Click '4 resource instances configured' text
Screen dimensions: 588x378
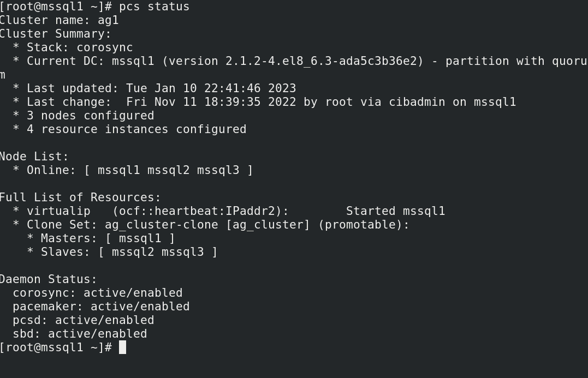coord(136,129)
